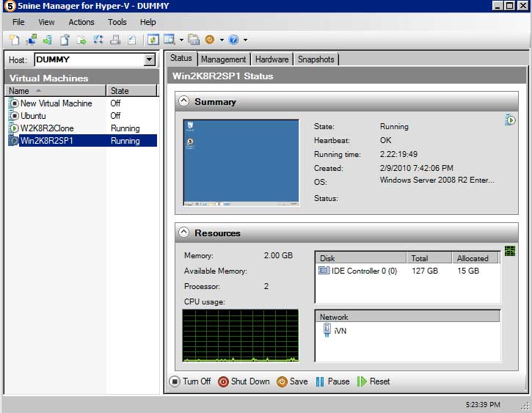Click the running icon beside W2K8R2iClone

pos(14,128)
